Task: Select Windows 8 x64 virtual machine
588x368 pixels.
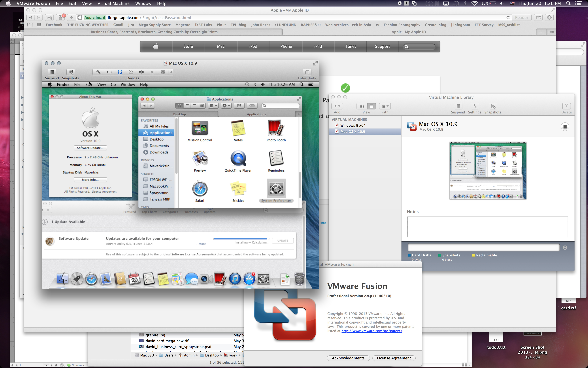Action: 352,125
